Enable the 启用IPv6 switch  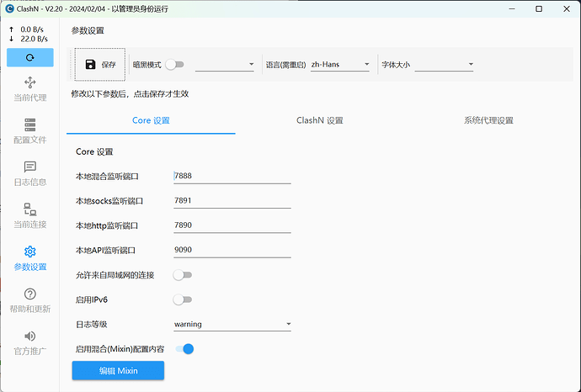(183, 299)
